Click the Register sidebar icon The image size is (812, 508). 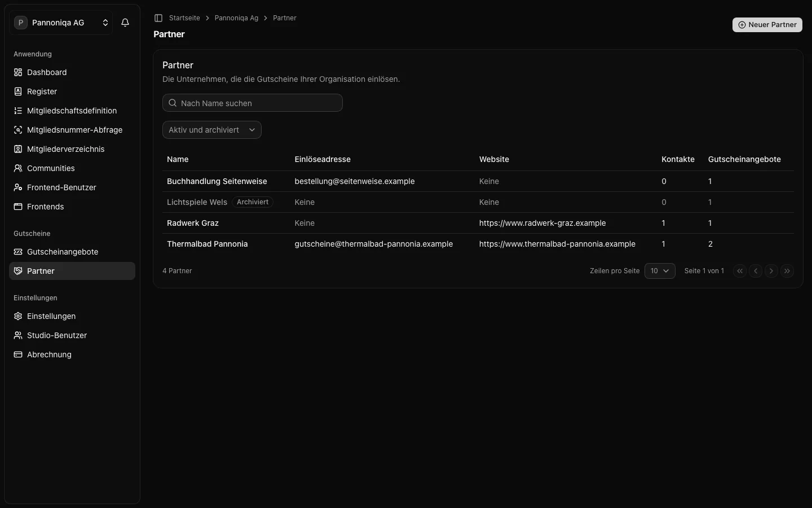[x=18, y=91]
